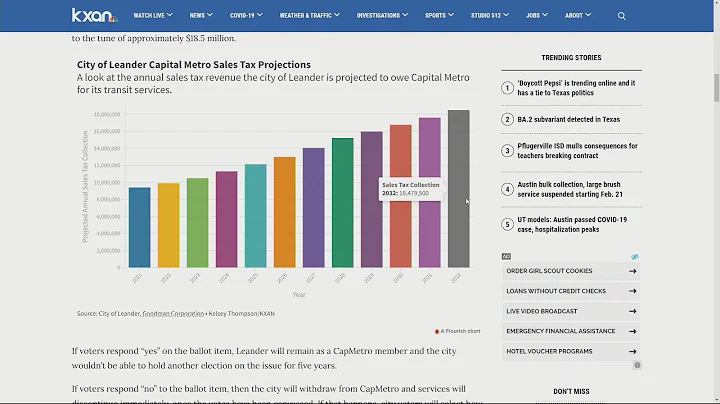Expand the Jobs dropdown menu
Image resolution: width=720 pixels, height=404 pixels.
tap(537, 15)
